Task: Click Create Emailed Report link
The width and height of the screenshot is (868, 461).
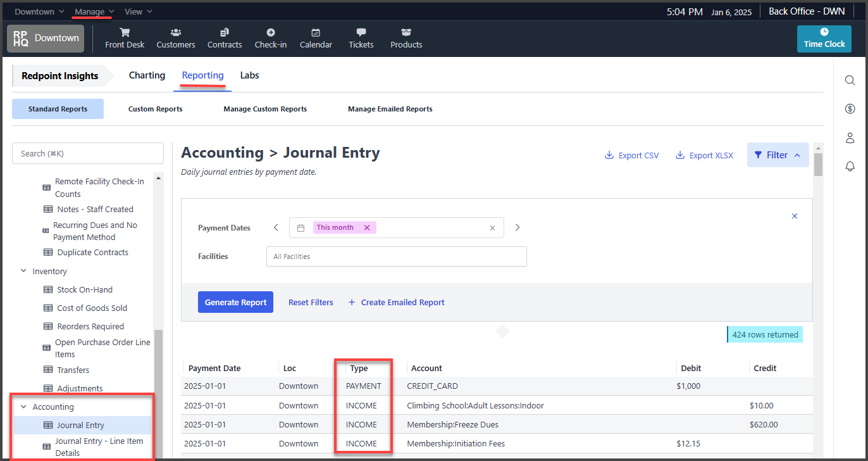Action: 396,302
